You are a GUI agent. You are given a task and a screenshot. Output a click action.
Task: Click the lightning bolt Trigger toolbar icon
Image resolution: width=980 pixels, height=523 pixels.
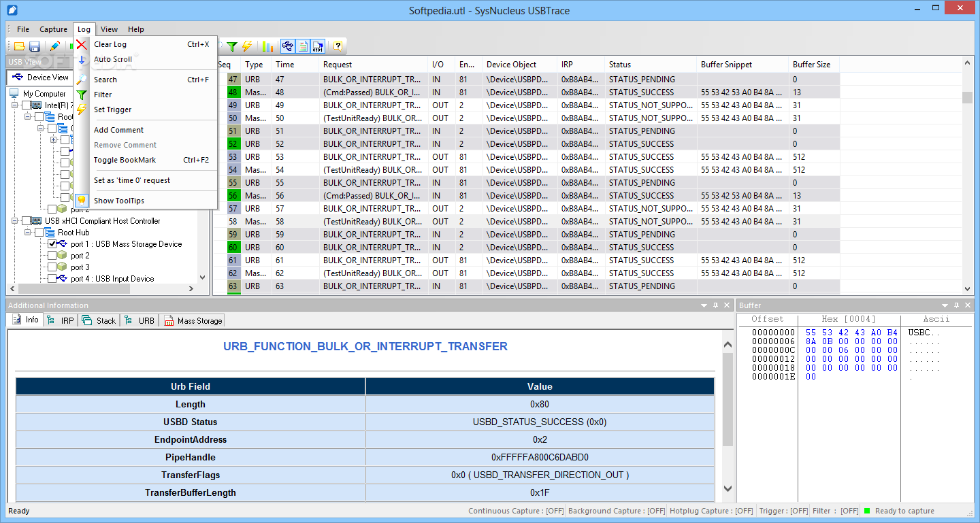click(247, 46)
